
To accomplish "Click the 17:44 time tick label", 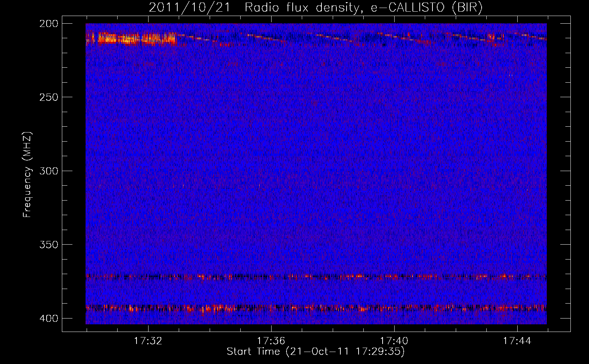I will pos(517,341).
